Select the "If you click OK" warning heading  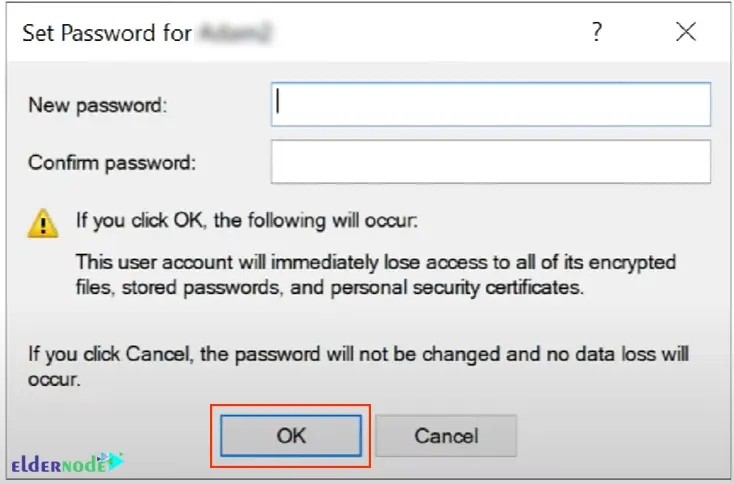pyautogui.click(x=247, y=220)
